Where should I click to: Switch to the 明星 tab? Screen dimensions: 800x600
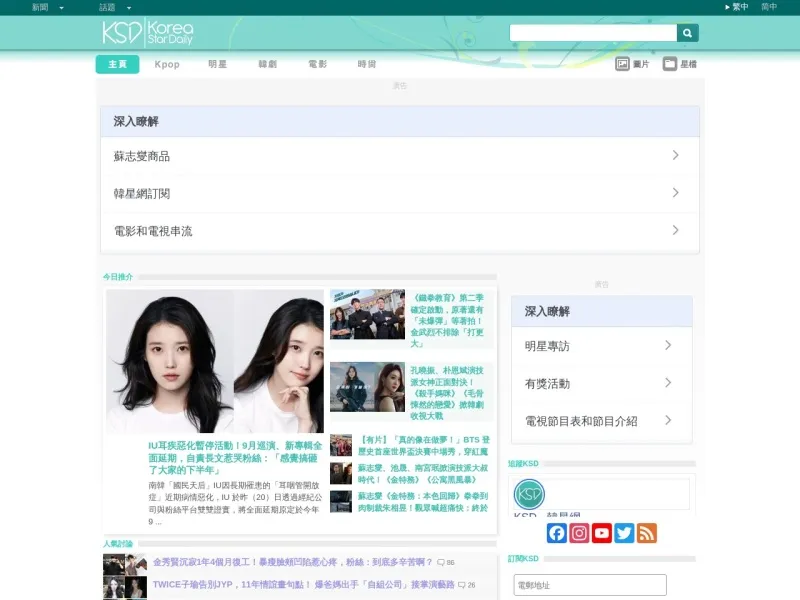217,64
